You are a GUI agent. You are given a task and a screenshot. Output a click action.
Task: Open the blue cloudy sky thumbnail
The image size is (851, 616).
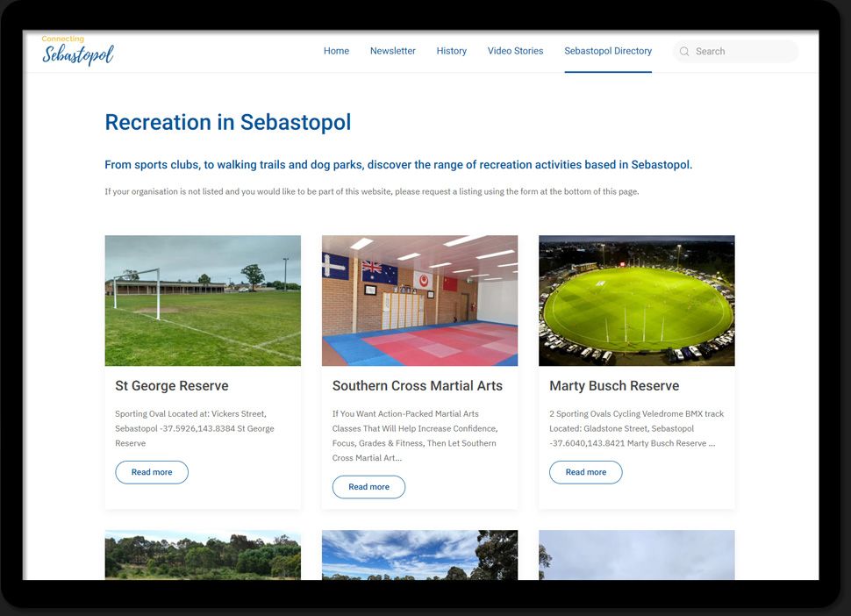tap(420, 555)
